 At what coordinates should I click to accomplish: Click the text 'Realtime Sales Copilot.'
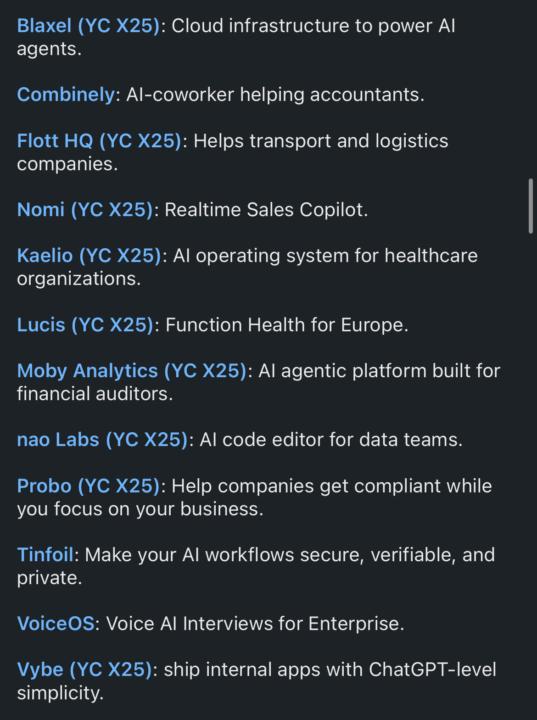[x=266, y=210]
